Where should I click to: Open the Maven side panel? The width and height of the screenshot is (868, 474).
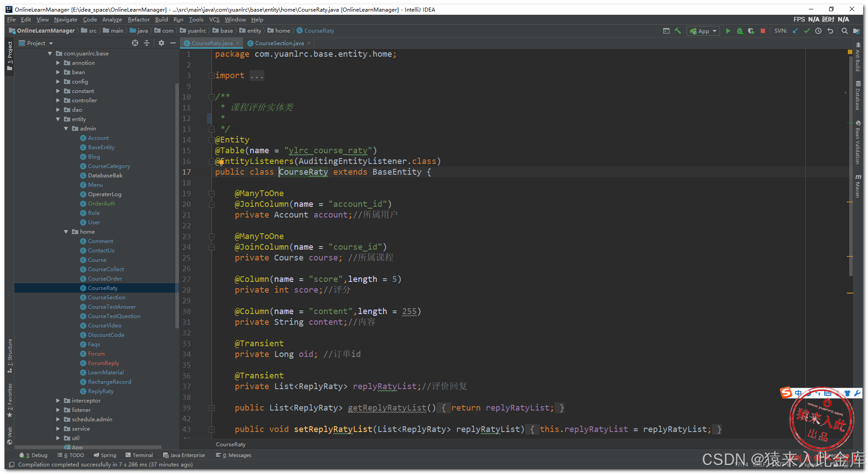[x=858, y=185]
